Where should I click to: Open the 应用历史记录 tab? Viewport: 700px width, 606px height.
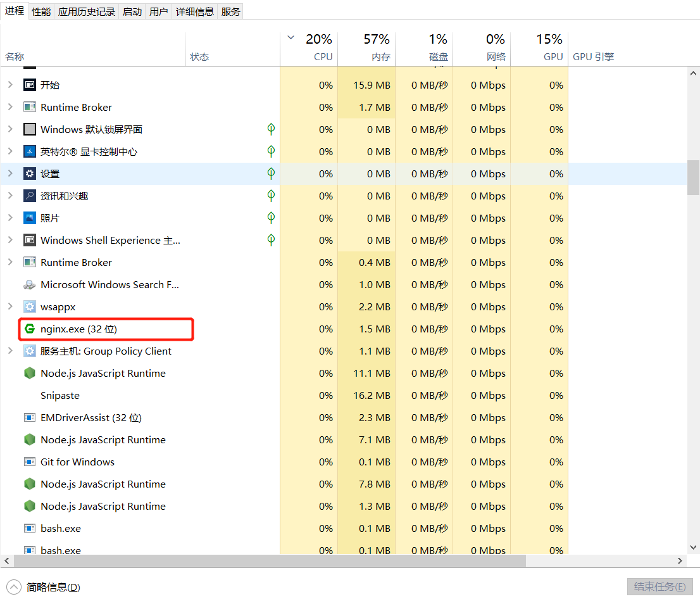point(87,11)
